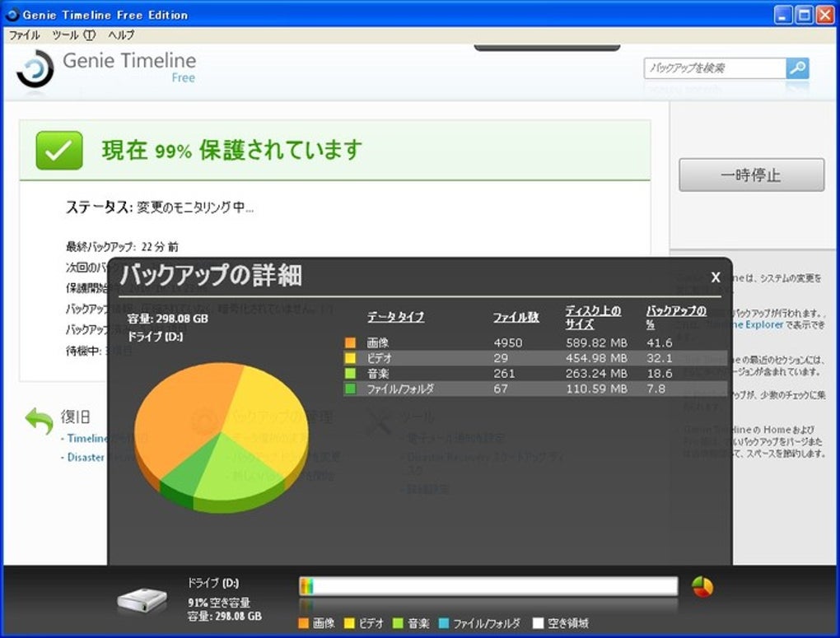Viewport: 840px width, 638px height.
Task: Sort by バックアップの% column header
Action: pos(676,317)
